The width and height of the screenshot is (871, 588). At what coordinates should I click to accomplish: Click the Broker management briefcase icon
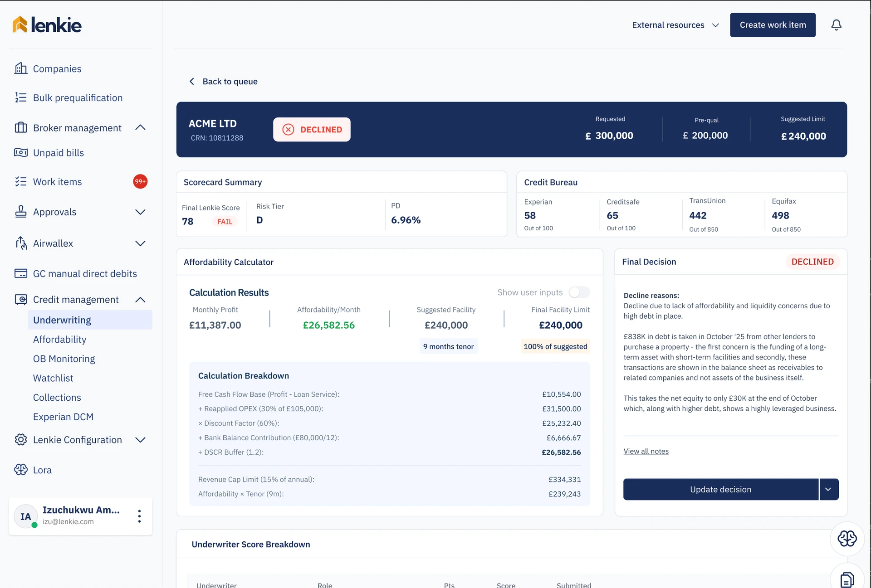[x=21, y=128]
